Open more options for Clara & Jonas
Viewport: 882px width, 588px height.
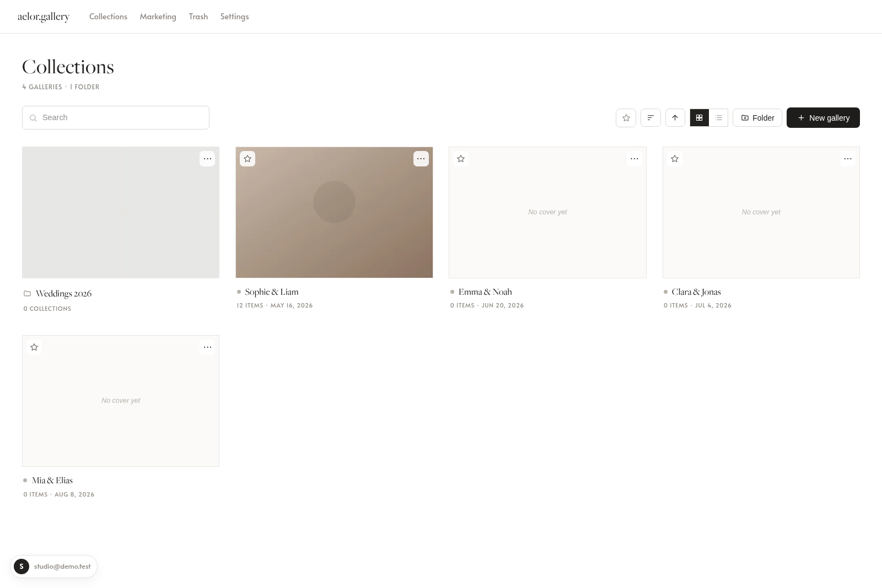tap(848, 159)
